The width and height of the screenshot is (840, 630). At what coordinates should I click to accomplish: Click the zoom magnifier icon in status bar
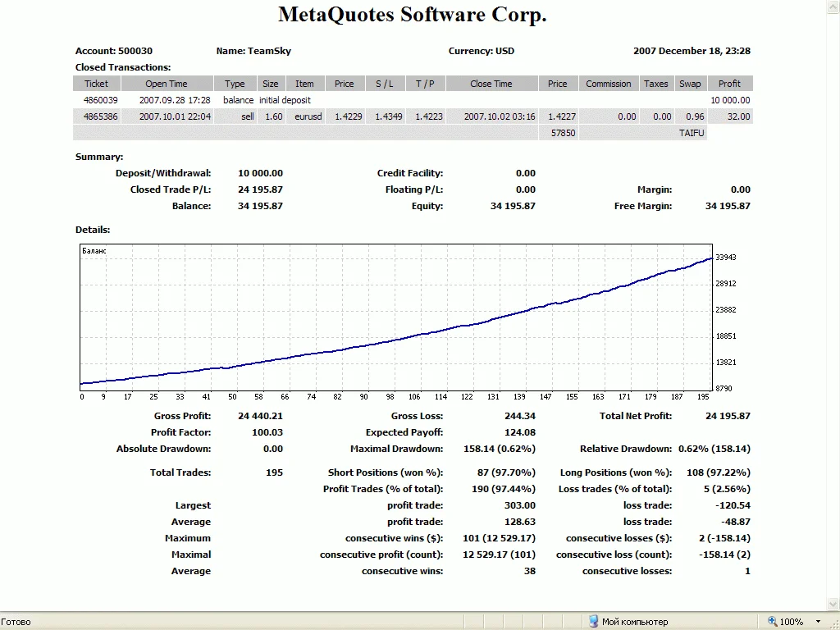coord(773,621)
